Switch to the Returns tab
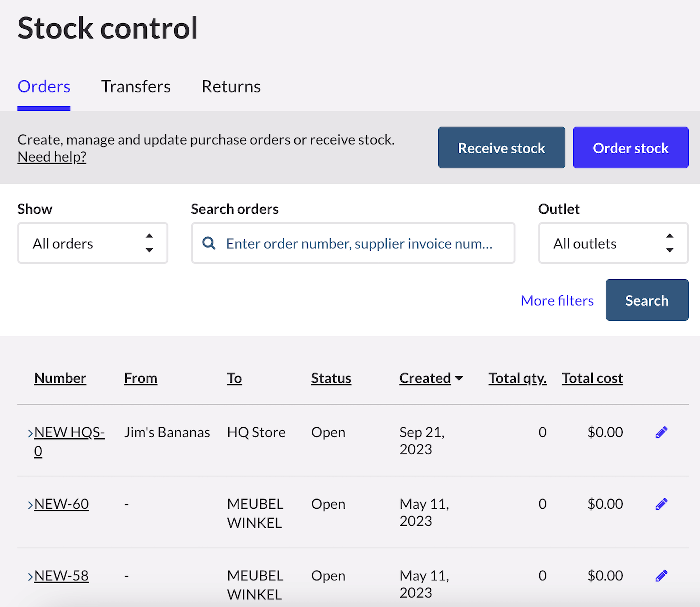 tap(231, 87)
